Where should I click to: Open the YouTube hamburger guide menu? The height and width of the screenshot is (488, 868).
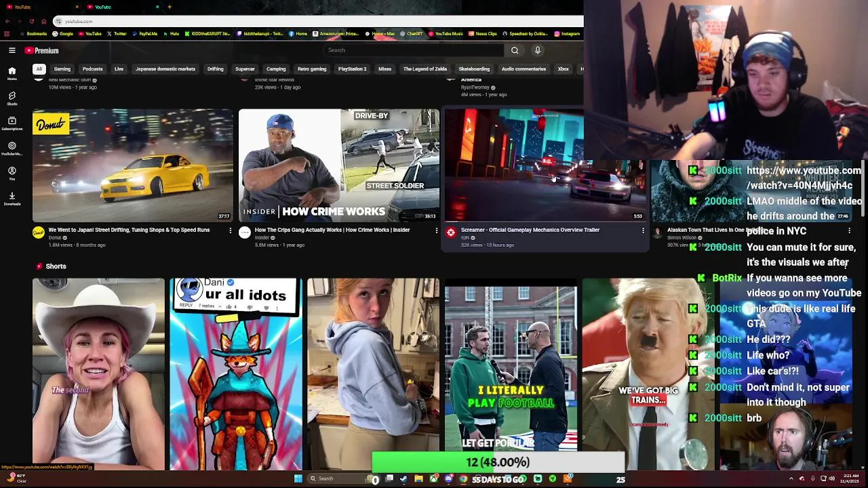pyautogui.click(x=12, y=50)
